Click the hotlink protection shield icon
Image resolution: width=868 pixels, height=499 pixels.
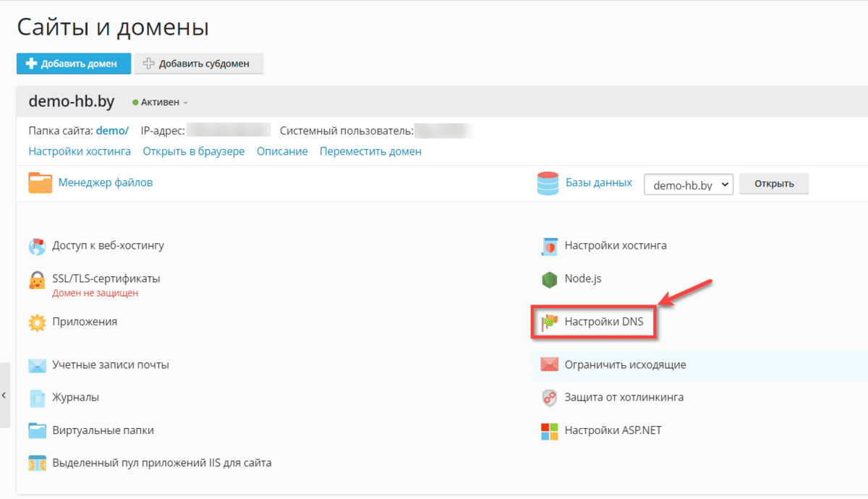click(550, 398)
